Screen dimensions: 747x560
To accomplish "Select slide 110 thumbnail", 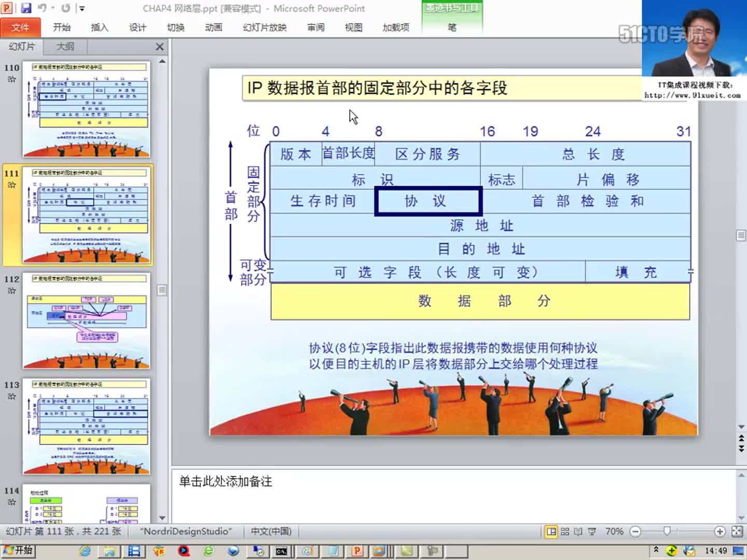I will click(86, 109).
